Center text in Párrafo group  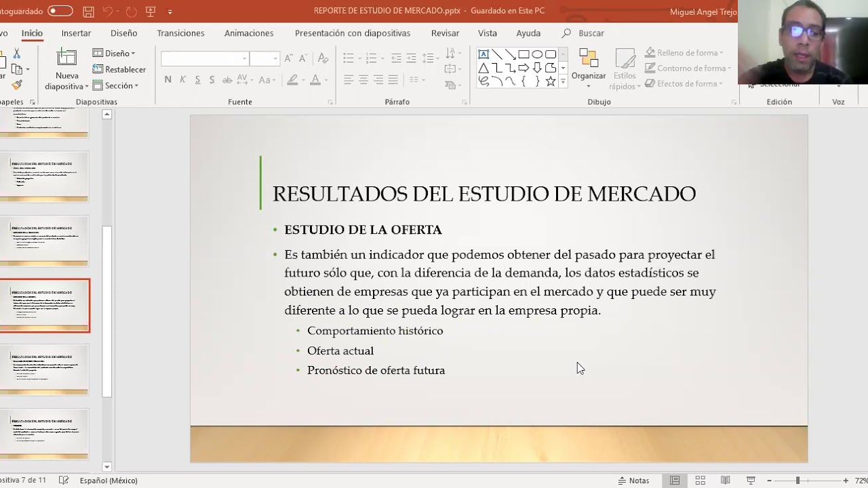(363, 80)
